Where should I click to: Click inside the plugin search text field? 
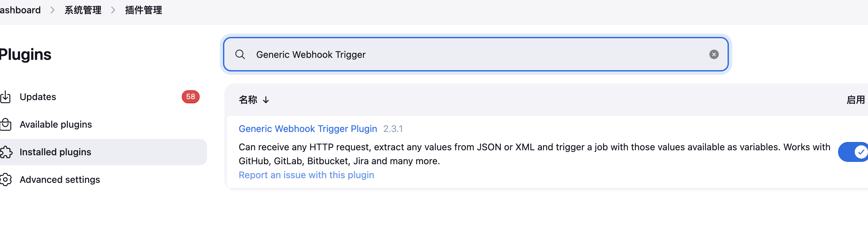click(x=472, y=55)
